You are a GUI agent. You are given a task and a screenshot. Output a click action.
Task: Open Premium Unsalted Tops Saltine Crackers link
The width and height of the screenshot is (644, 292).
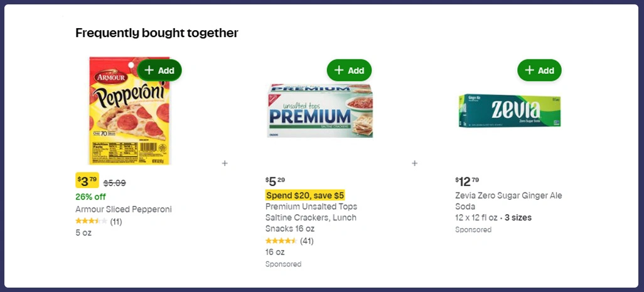pos(311,217)
